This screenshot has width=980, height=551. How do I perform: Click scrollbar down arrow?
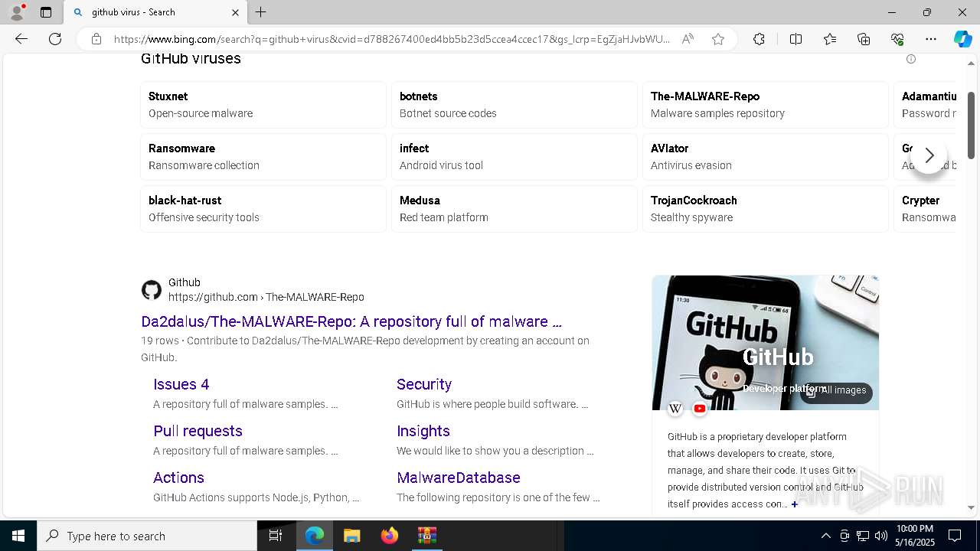(972, 507)
